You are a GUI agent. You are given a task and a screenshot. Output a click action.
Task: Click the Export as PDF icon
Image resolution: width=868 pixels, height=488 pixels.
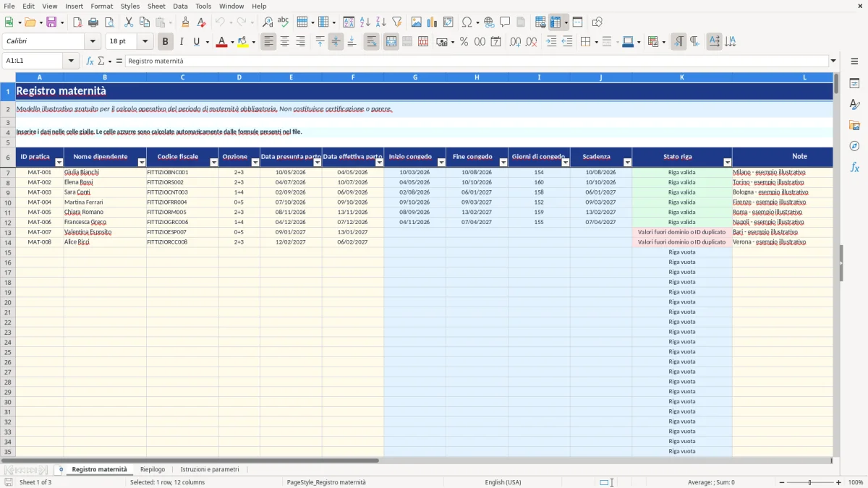pyautogui.click(x=77, y=22)
